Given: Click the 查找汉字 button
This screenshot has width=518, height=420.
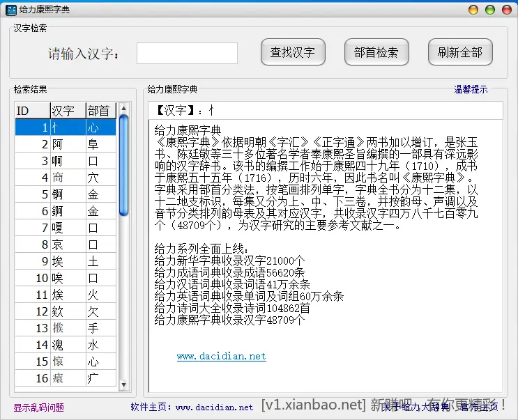Looking at the screenshot, I should pyautogui.click(x=293, y=52).
